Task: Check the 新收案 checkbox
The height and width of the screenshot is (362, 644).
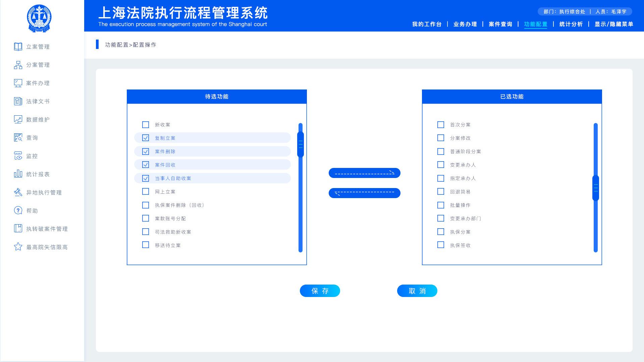Action: 146,125
